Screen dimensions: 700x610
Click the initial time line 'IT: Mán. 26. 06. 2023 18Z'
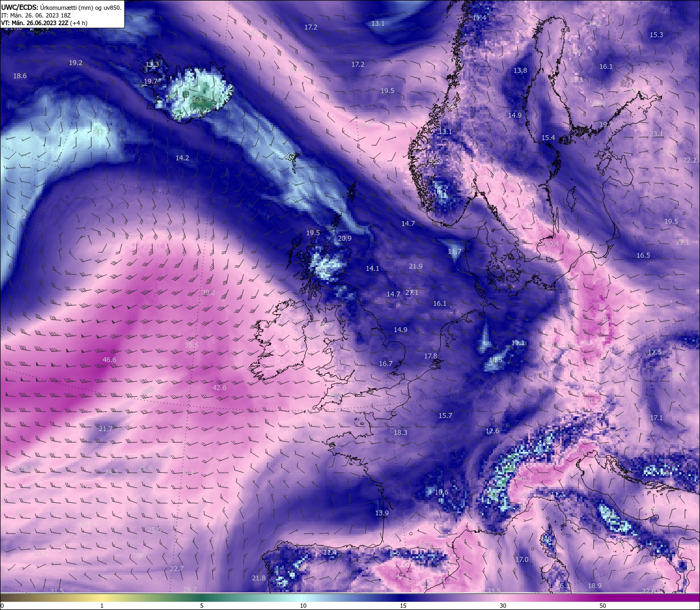[x=36, y=15]
